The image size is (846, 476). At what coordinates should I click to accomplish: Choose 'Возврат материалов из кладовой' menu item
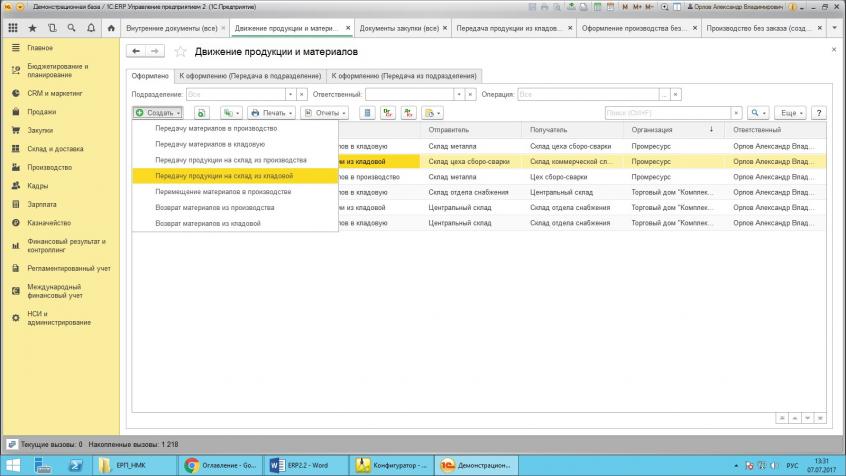[207, 223]
